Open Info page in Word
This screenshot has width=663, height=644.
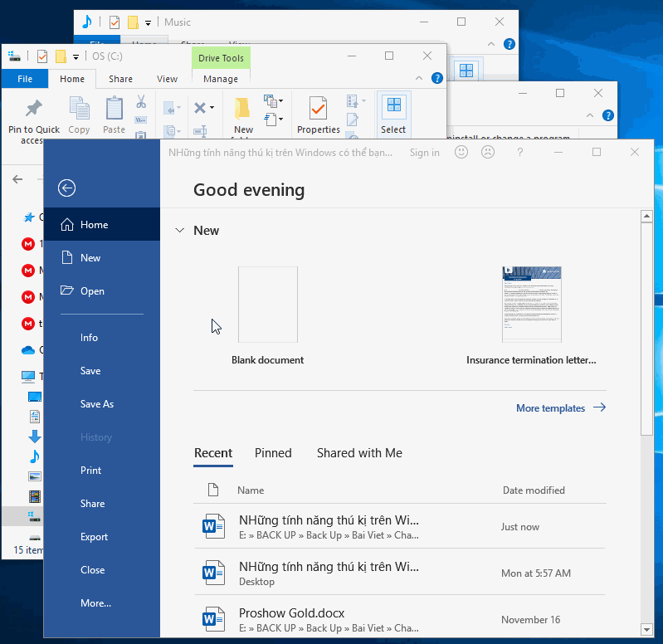tap(102, 338)
